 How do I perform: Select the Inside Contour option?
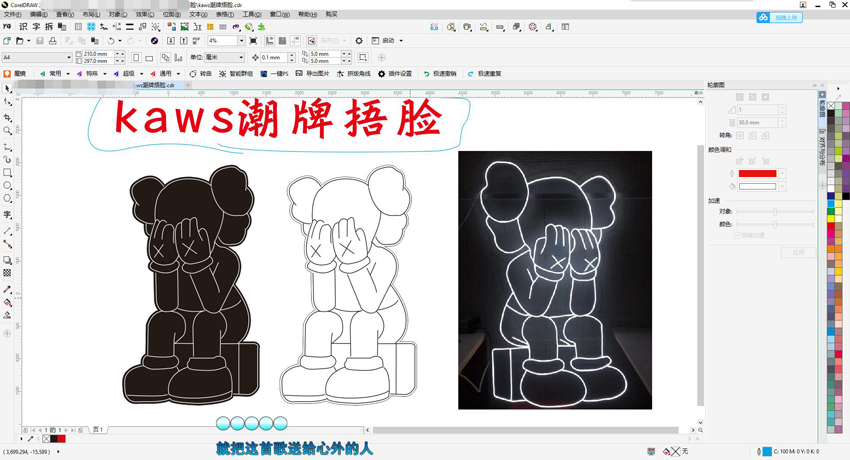[x=752, y=96]
